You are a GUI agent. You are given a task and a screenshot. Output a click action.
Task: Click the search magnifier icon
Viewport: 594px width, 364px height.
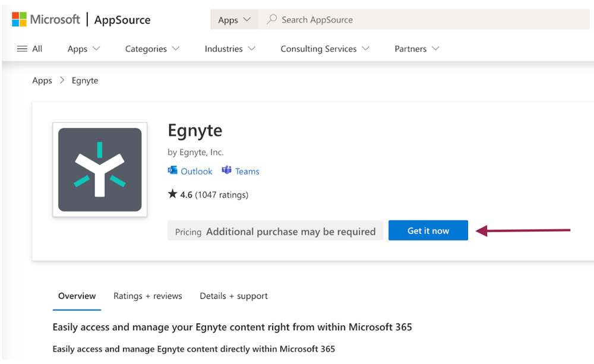272,20
